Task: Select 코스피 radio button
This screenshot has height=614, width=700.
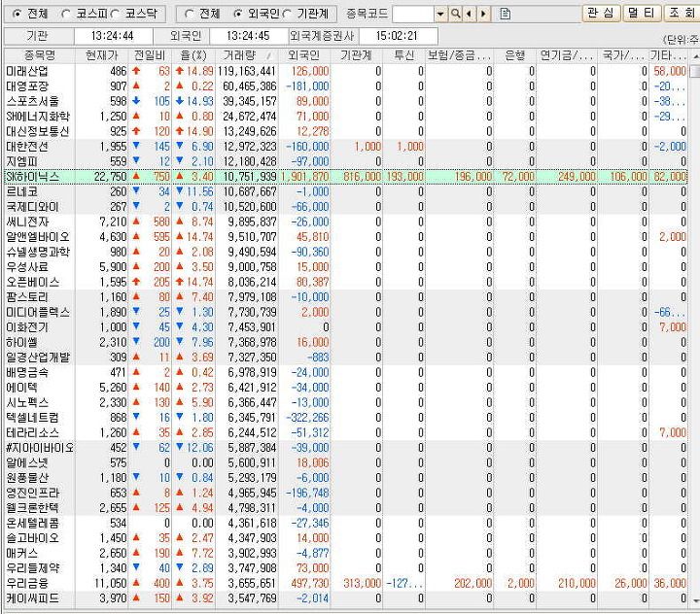Action: coord(66,15)
